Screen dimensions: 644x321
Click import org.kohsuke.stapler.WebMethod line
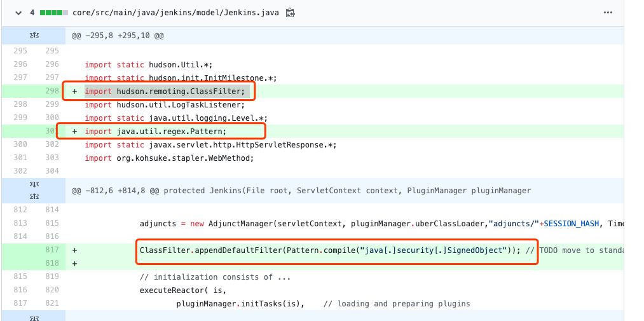[x=169, y=158]
